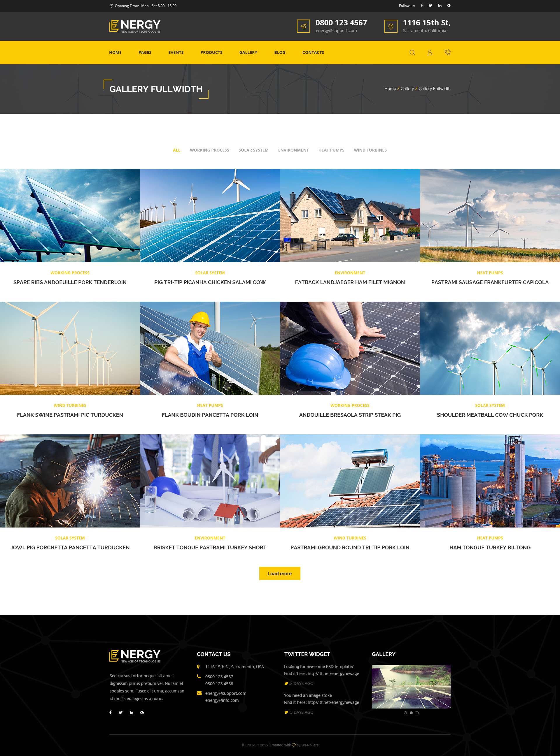Open the user account icon

(x=430, y=52)
